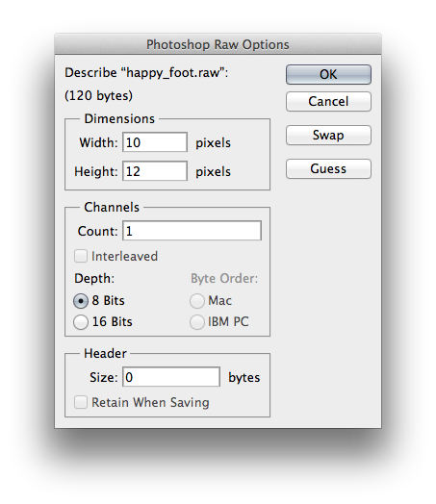This screenshot has height=504, width=436.
Task: Focus the Height pixels field
Action: [155, 171]
